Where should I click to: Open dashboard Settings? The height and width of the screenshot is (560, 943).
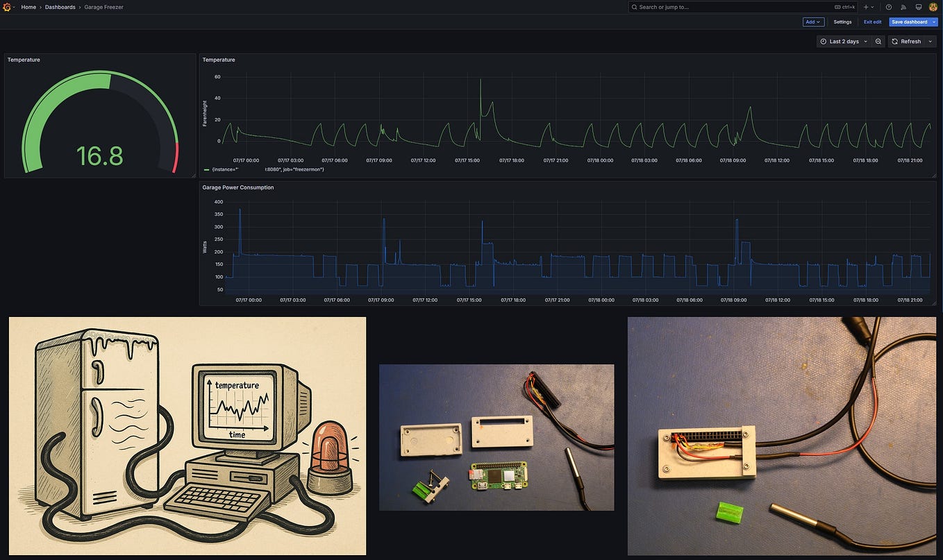842,22
